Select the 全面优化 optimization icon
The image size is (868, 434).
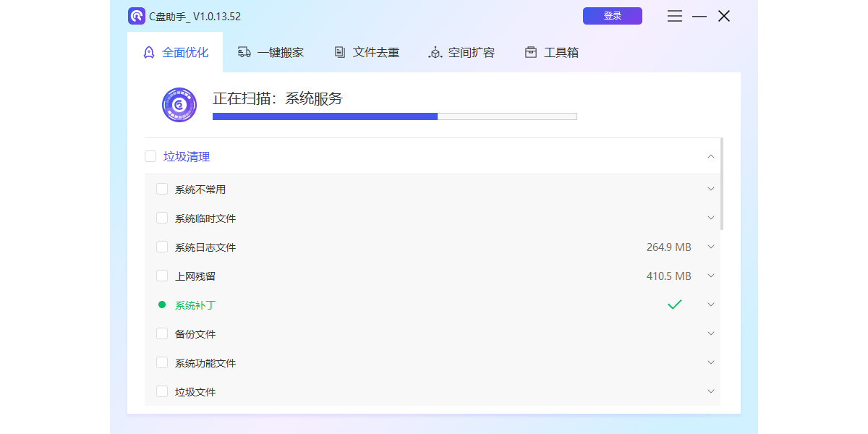[x=148, y=52]
